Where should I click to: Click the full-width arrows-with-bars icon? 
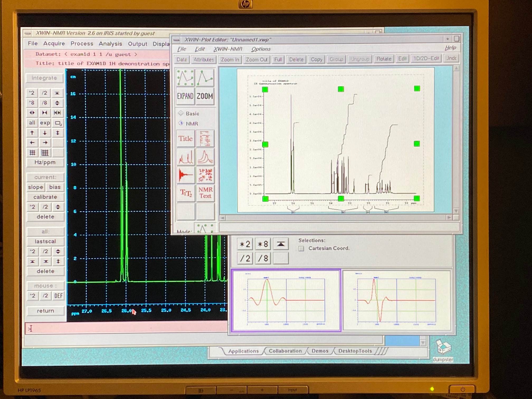click(x=57, y=113)
